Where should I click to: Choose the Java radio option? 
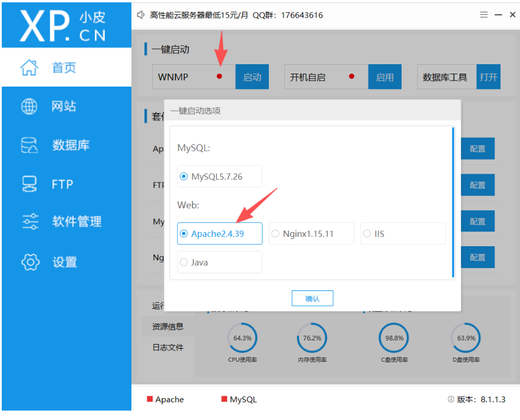219,262
